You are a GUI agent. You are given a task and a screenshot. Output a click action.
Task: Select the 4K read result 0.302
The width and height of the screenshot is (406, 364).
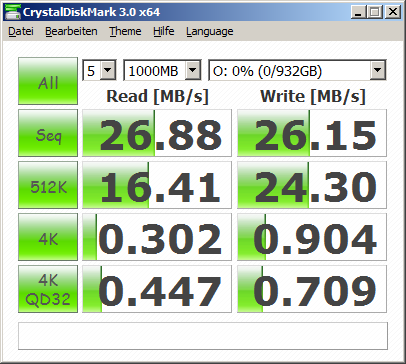[x=157, y=237]
